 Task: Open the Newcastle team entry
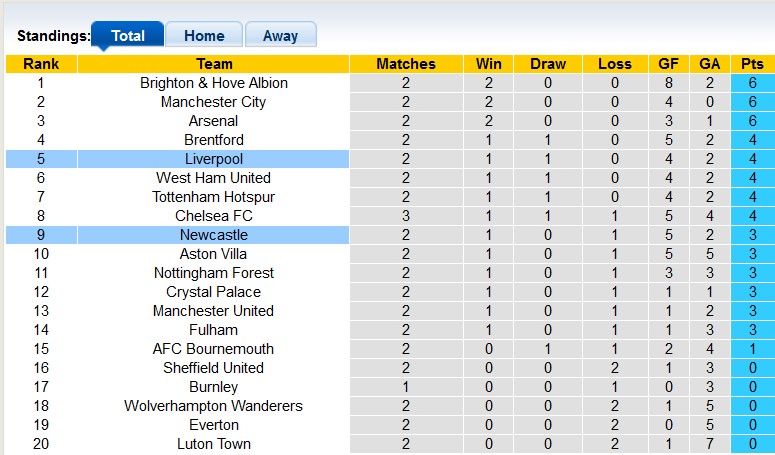click(214, 235)
